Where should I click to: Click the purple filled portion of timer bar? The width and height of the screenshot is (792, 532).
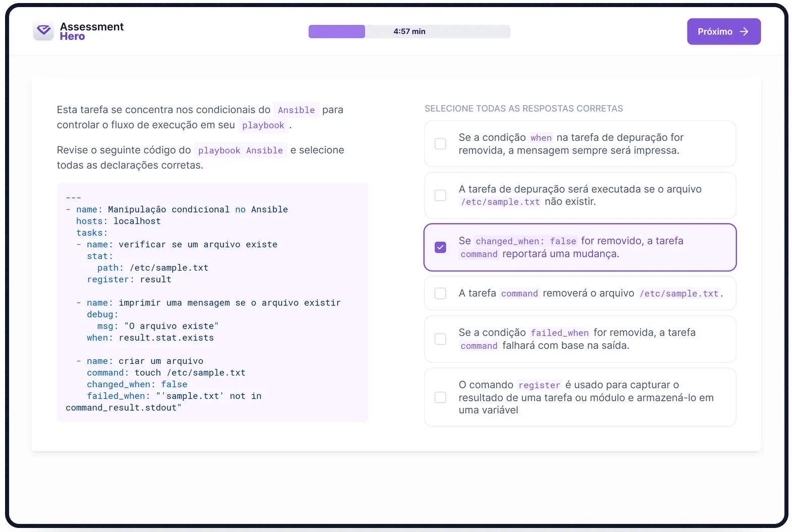tap(337, 31)
